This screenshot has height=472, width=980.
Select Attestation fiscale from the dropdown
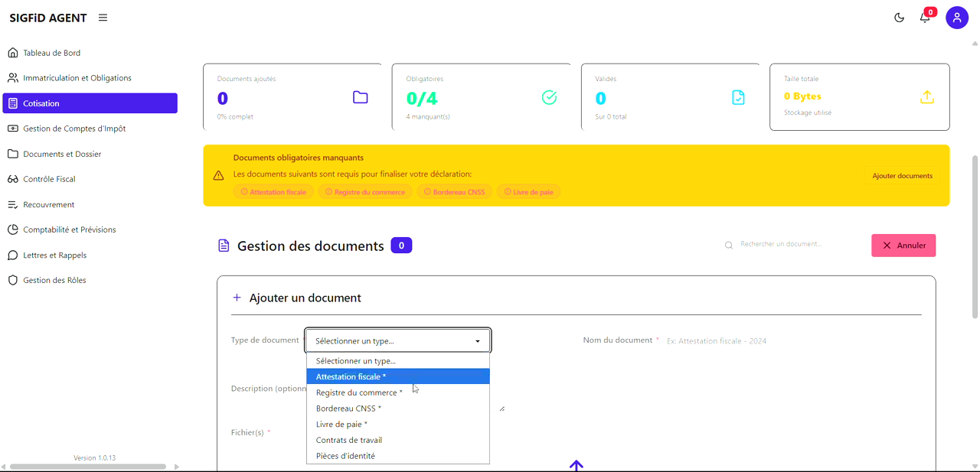point(351,376)
